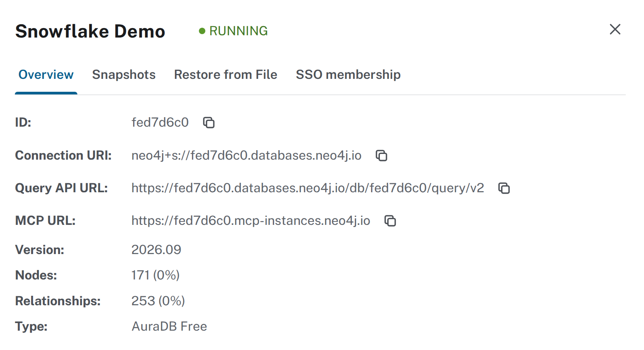This screenshot has height=350, width=644.
Task: Copy the MCP URL
Action: (390, 221)
